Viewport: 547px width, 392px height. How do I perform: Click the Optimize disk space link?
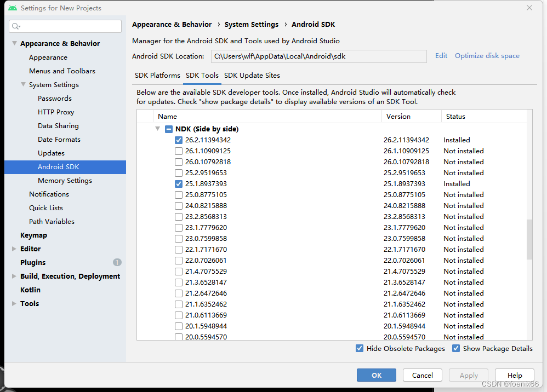click(487, 56)
